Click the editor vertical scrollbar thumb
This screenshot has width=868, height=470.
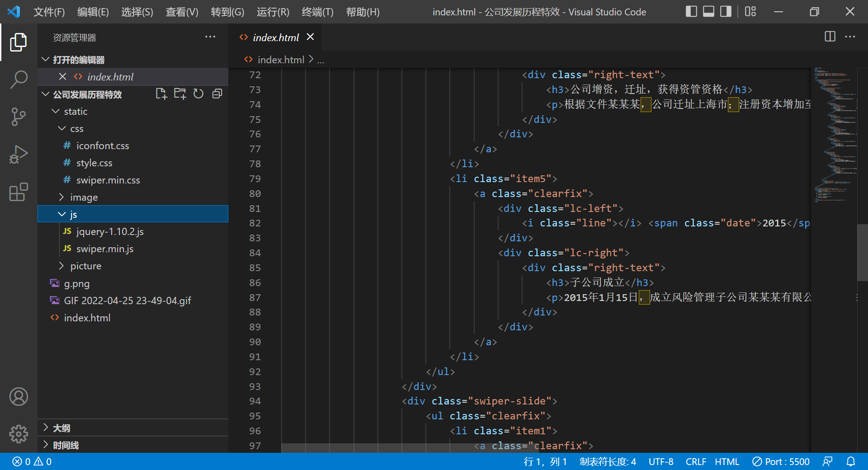pyautogui.click(x=862, y=252)
